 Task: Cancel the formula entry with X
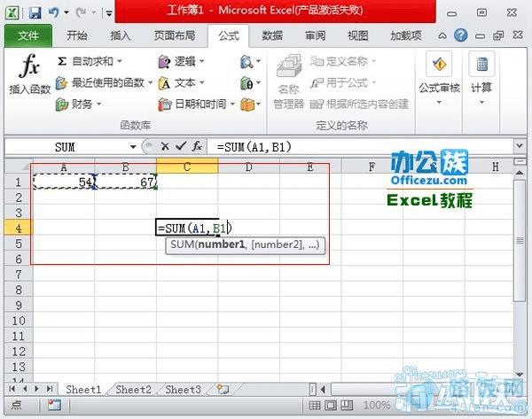click(x=165, y=146)
